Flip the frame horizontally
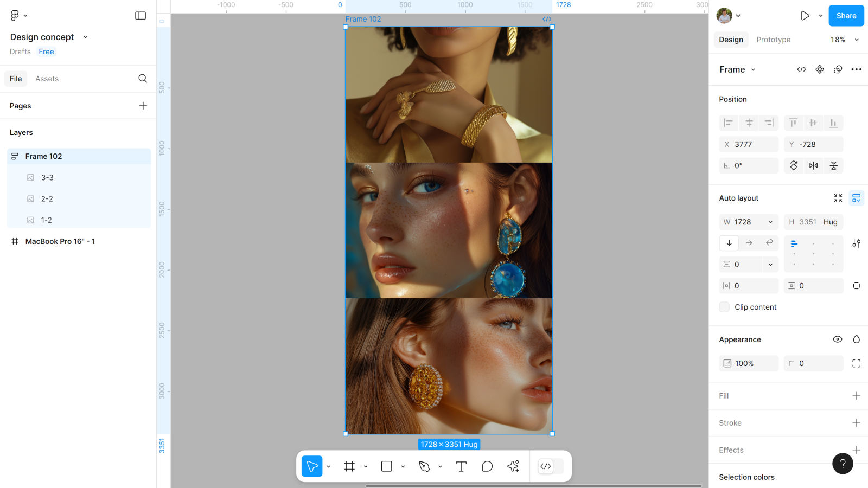The height and width of the screenshot is (488, 868). [813, 165]
